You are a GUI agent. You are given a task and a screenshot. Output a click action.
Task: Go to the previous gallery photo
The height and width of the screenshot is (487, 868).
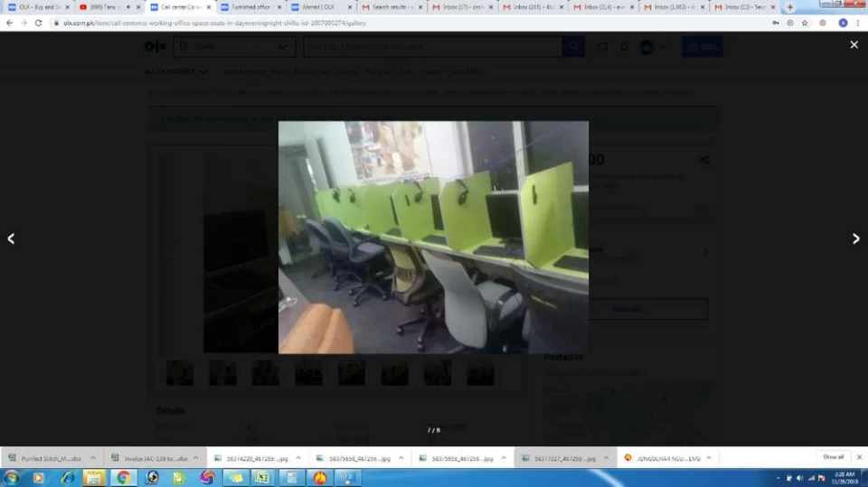coord(11,239)
